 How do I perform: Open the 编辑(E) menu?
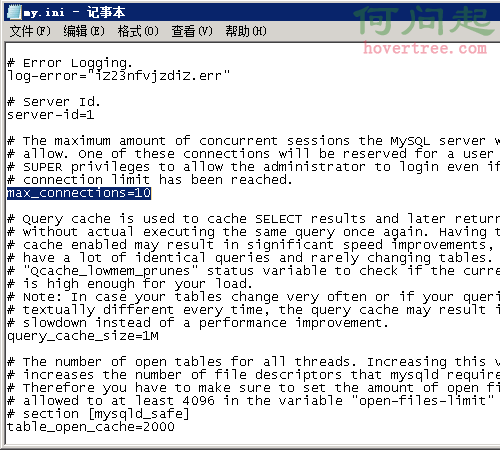pyautogui.click(x=84, y=31)
